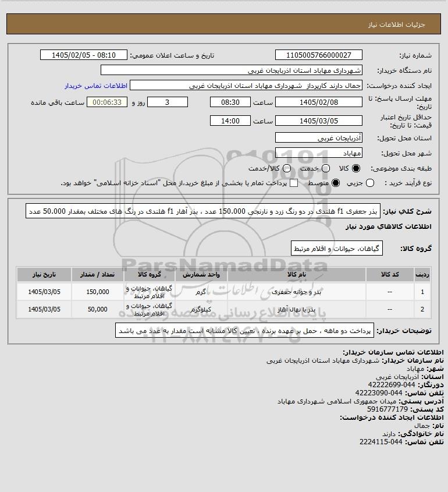Screen dimensions: 448x492
Task: Click the شرح کلی نیاز description box
Action: click(x=203, y=211)
